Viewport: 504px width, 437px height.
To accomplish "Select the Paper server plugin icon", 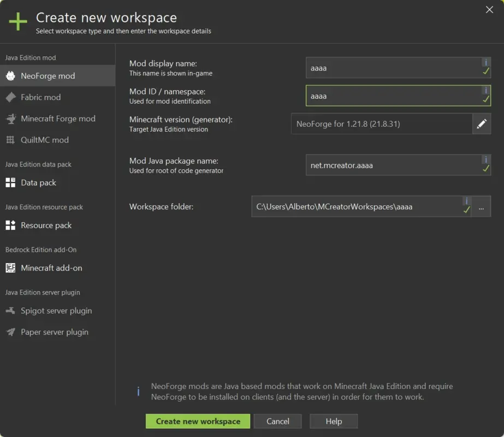I will click(x=11, y=332).
